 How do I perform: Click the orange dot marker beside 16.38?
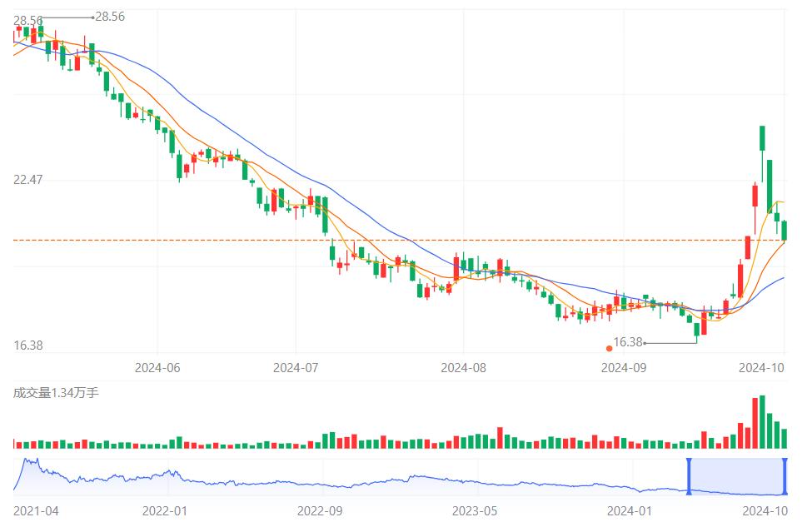point(609,348)
